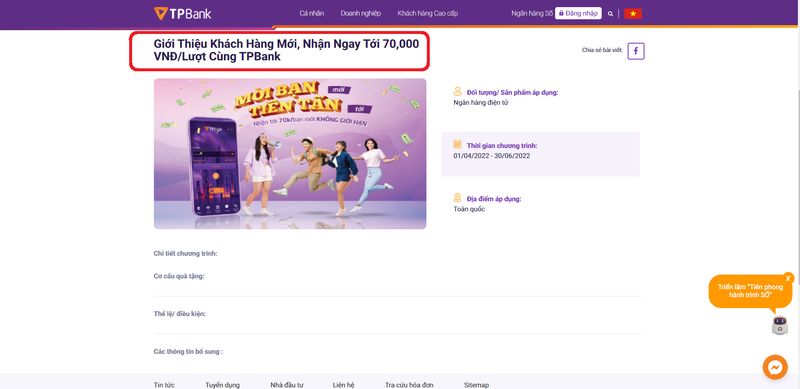Close the orange chatbot popup
800x389 pixels.
pyautogui.click(x=788, y=278)
